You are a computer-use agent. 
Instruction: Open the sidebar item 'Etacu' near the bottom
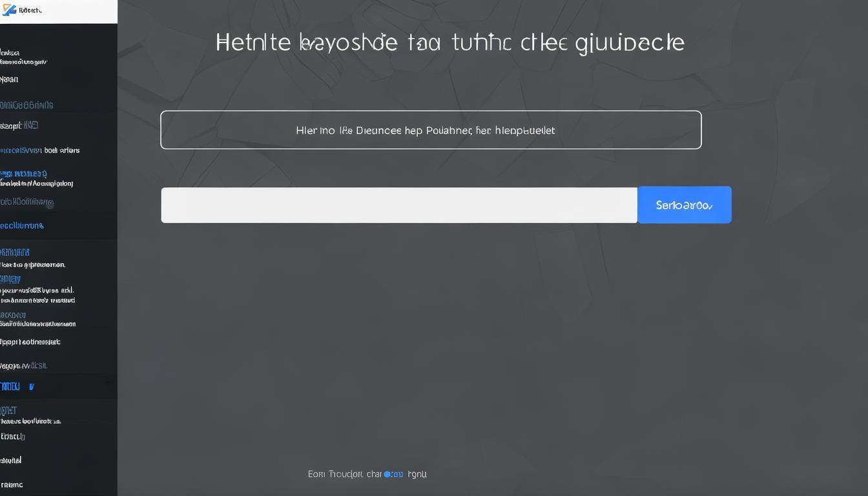point(12,437)
